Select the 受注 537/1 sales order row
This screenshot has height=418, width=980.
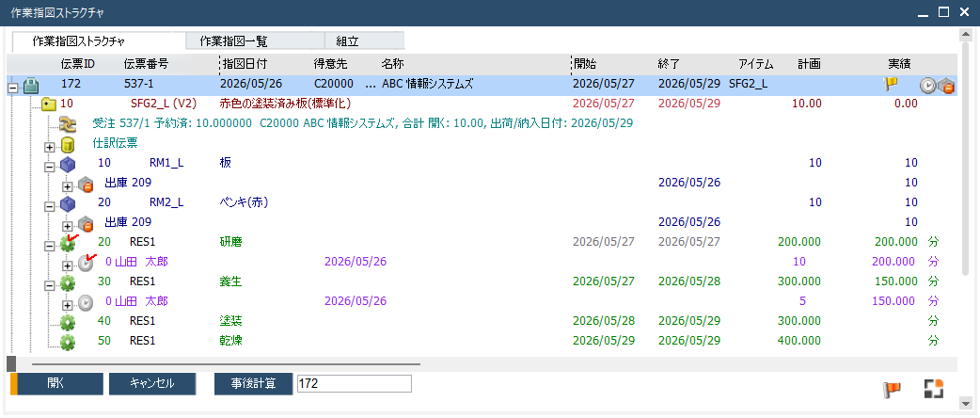(x=482, y=124)
